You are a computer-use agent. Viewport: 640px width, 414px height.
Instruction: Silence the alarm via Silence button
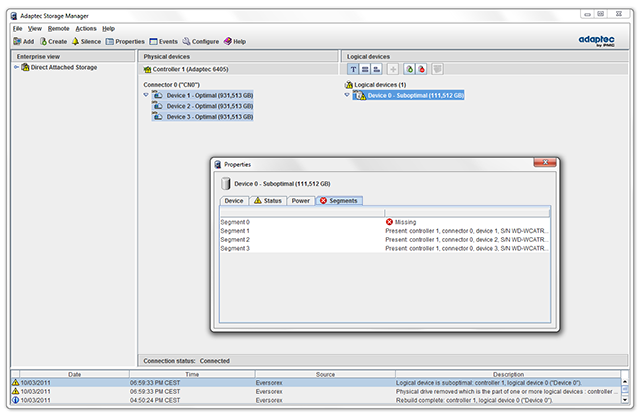coord(87,42)
